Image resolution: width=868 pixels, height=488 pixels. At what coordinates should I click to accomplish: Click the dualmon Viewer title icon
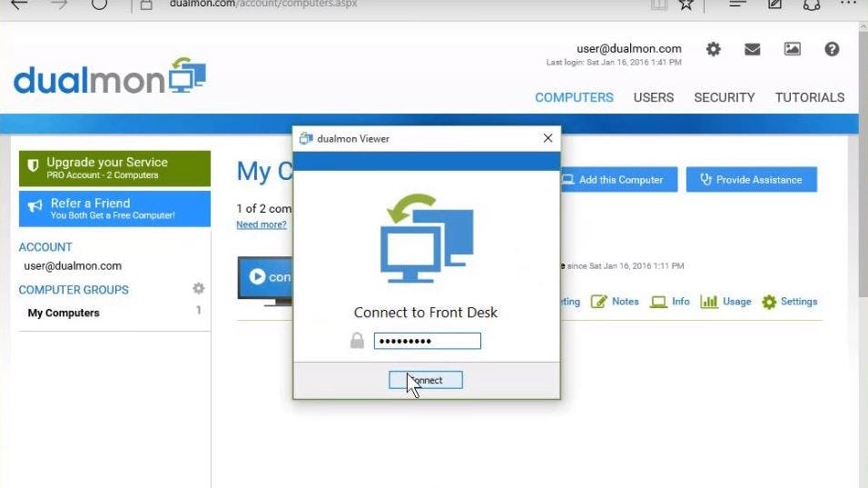point(306,138)
